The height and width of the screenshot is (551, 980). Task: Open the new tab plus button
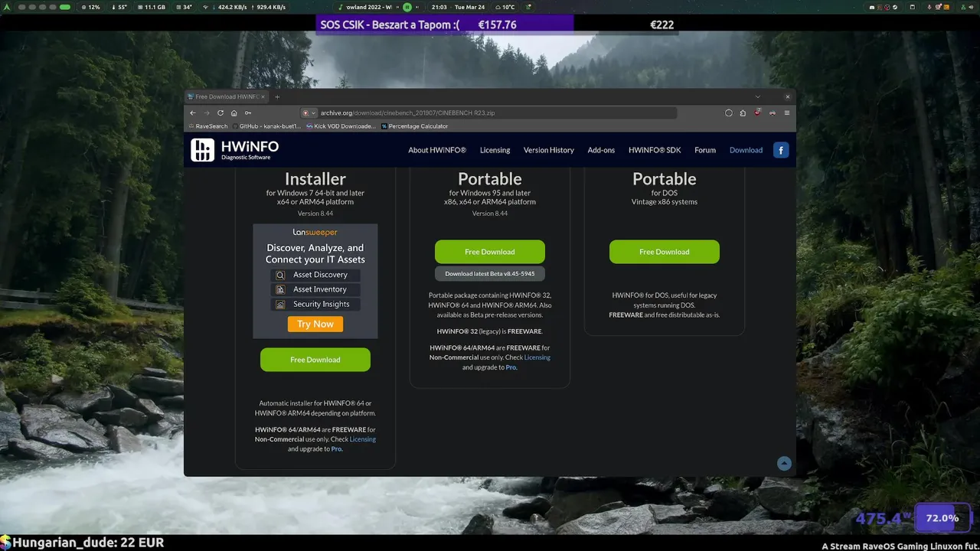(x=277, y=96)
